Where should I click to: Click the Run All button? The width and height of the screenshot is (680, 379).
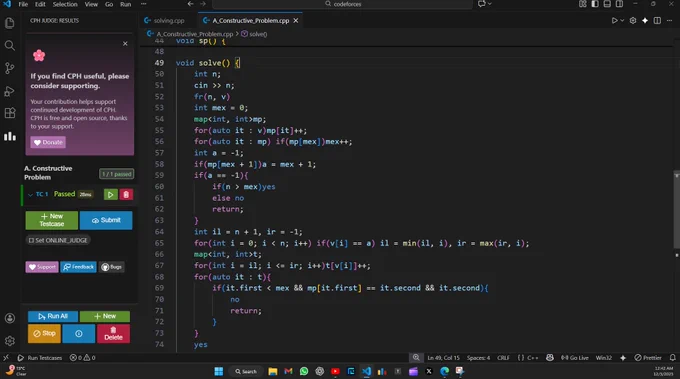coord(53,316)
